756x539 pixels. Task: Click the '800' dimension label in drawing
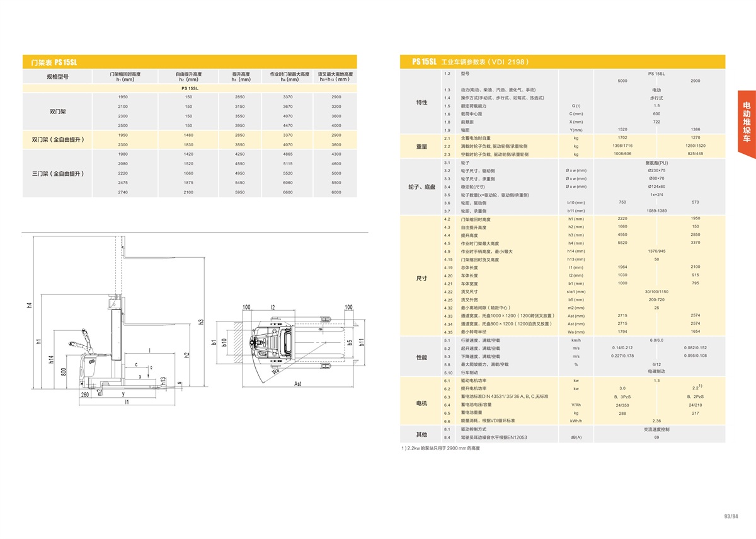[x=64, y=372]
